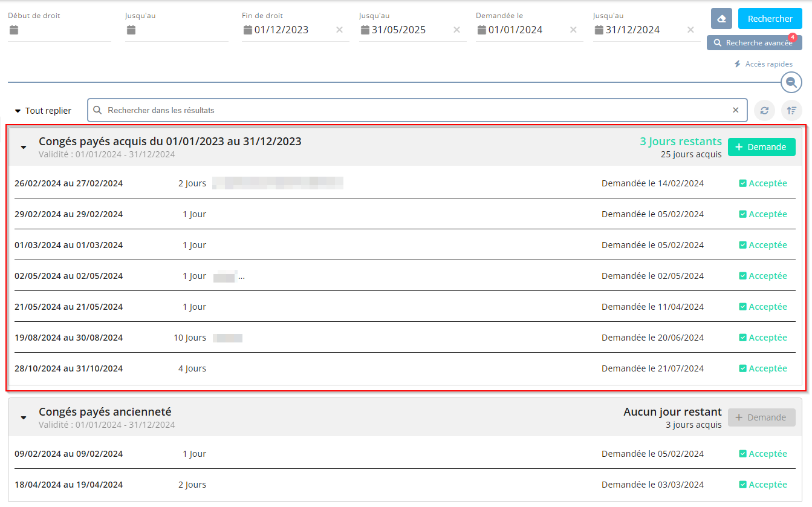Open the Début de droit calendar picker

click(x=14, y=30)
